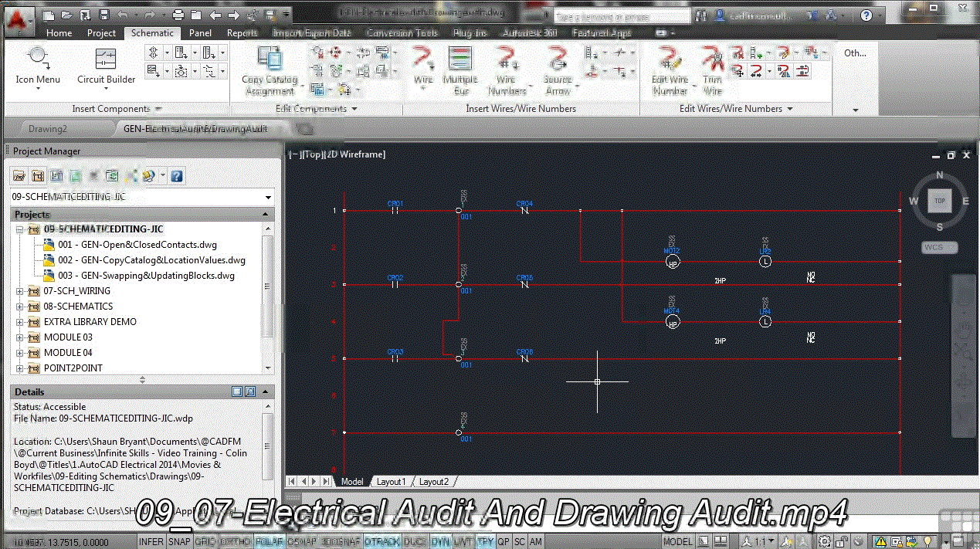
Task: Open the Reports ribbon tab
Action: 242,33
